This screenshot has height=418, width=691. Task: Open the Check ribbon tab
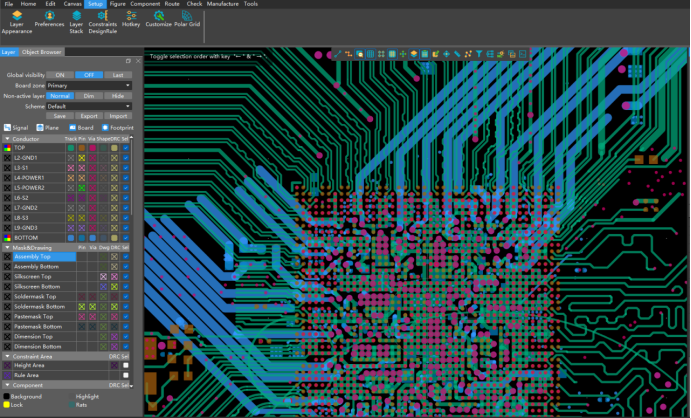pyautogui.click(x=194, y=4)
